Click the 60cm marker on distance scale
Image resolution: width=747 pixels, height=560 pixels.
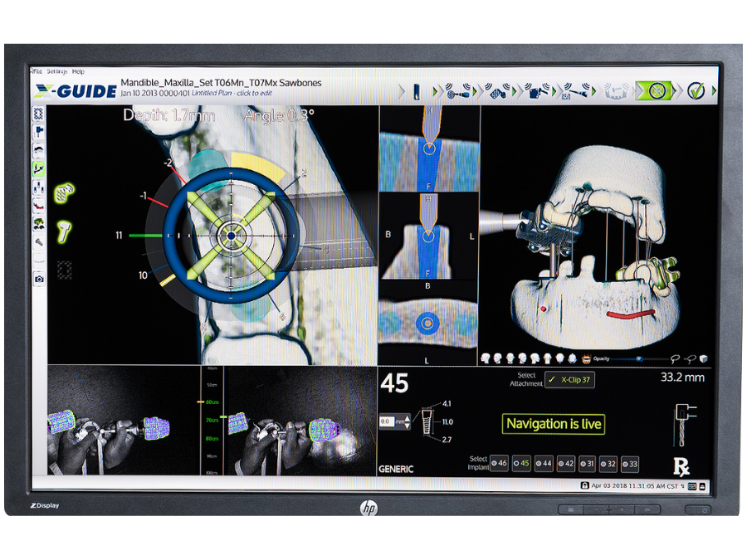[212, 402]
